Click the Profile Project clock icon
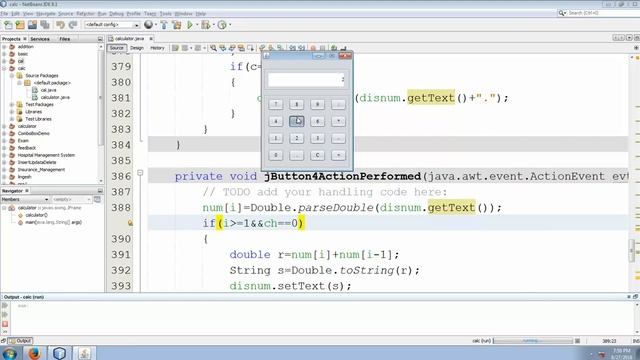Image resolution: width=640 pixels, height=360 pixels. pos(222,25)
